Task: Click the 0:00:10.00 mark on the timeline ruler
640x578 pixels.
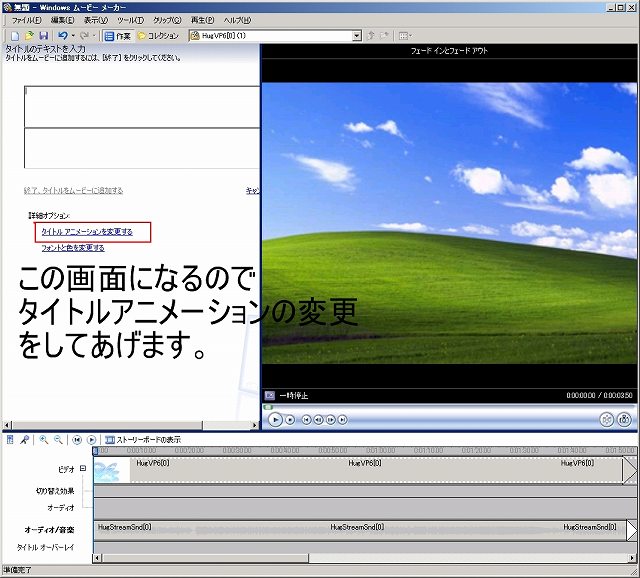Action: 141,450
